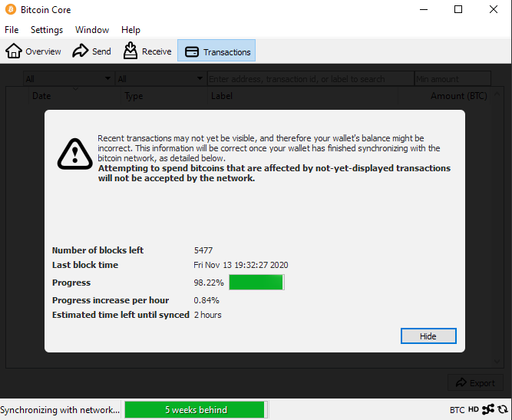Click the Receive inbox icon
512x420 pixels.
(x=130, y=51)
